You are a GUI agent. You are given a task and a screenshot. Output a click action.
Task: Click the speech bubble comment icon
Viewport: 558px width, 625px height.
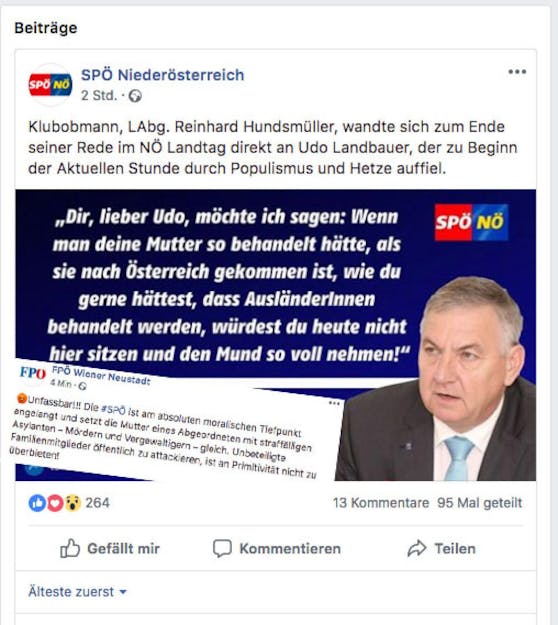tap(222, 548)
